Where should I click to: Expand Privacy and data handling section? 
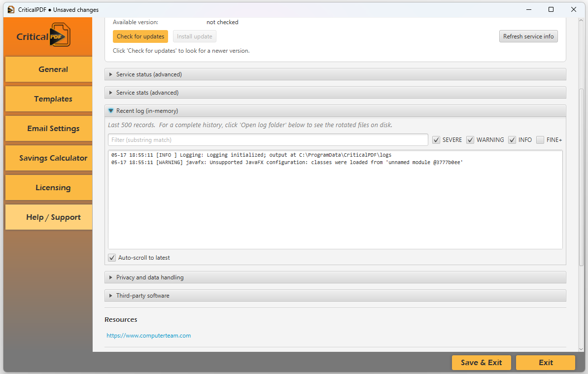pos(335,277)
